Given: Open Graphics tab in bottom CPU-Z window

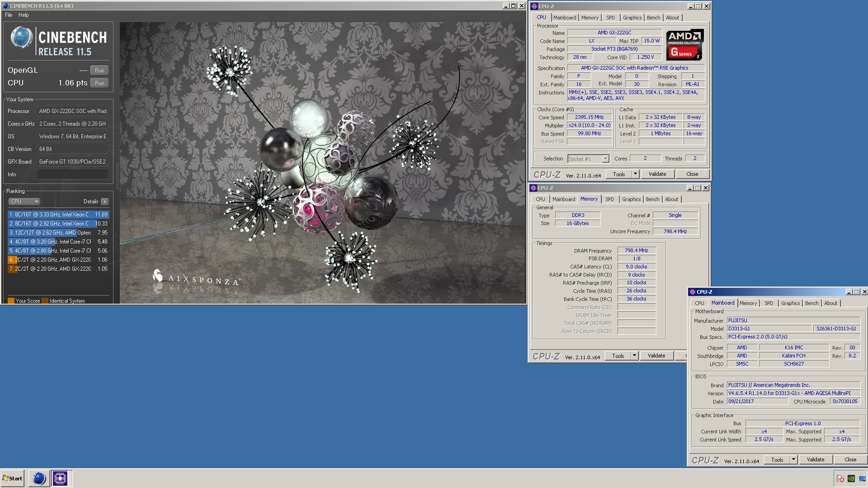Looking at the screenshot, I should click(x=790, y=303).
